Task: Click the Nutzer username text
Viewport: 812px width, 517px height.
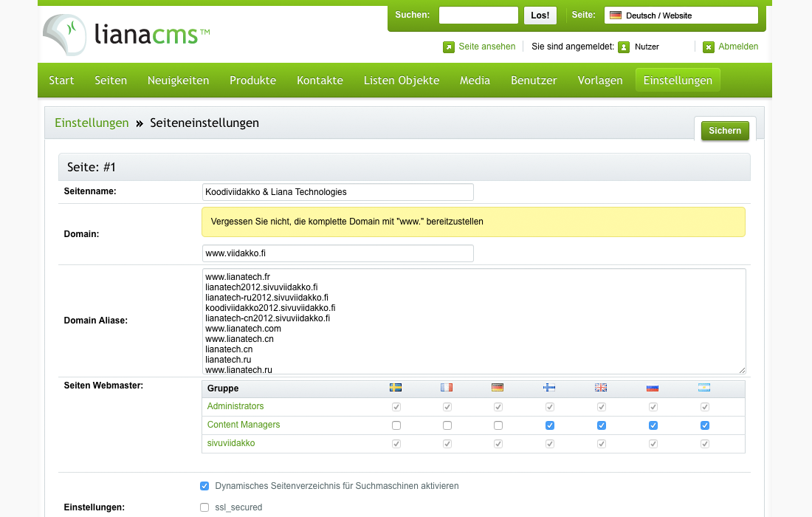Action: click(647, 47)
